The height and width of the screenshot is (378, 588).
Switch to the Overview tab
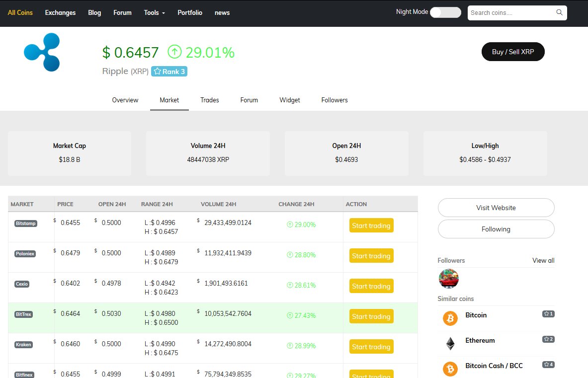pyautogui.click(x=125, y=100)
